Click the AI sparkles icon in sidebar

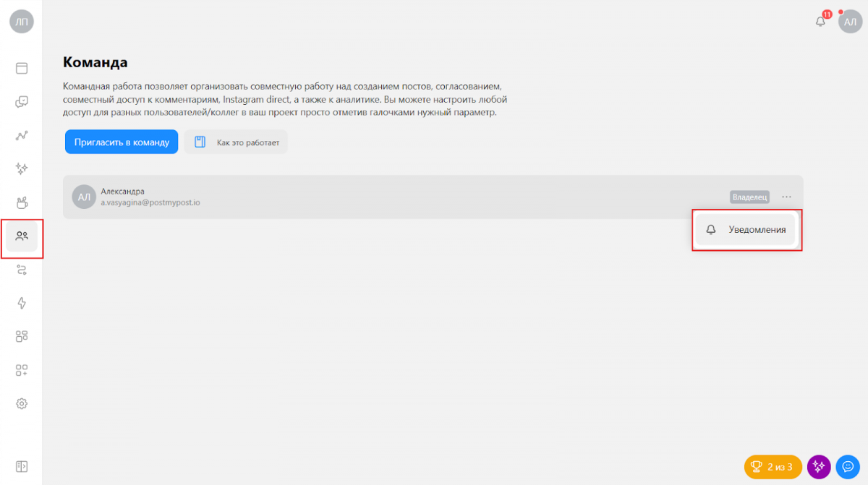point(22,168)
